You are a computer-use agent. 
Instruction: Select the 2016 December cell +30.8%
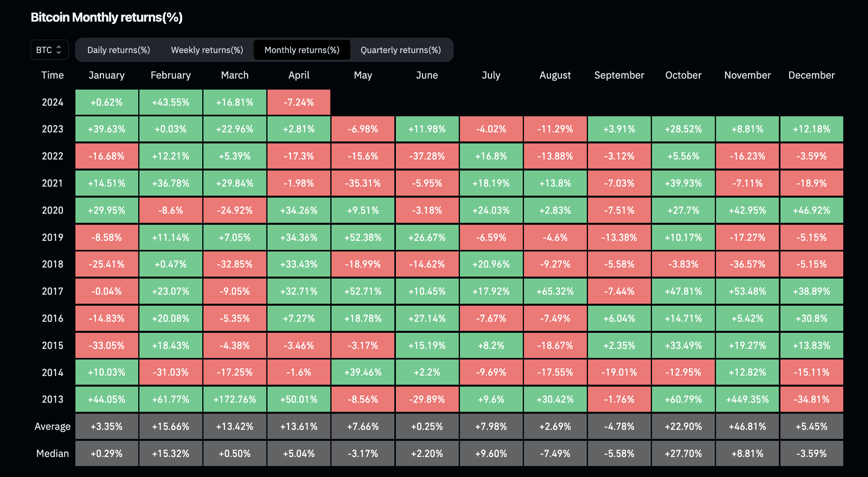click(x=811, y=318)
